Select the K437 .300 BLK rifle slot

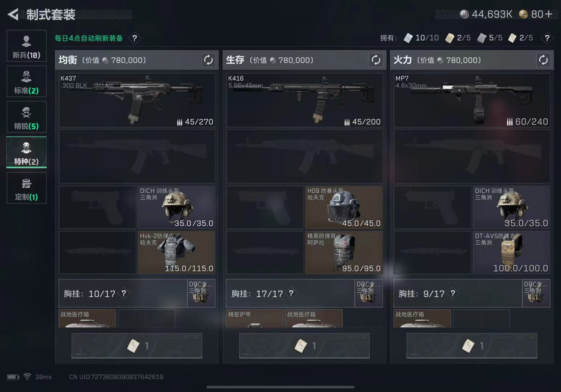[137, 100]
